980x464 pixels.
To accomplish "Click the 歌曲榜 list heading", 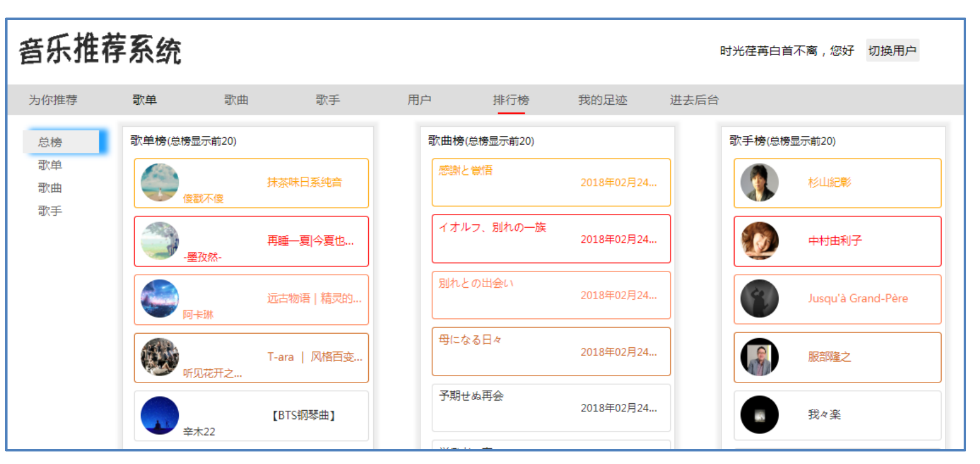I will point(481,141).
